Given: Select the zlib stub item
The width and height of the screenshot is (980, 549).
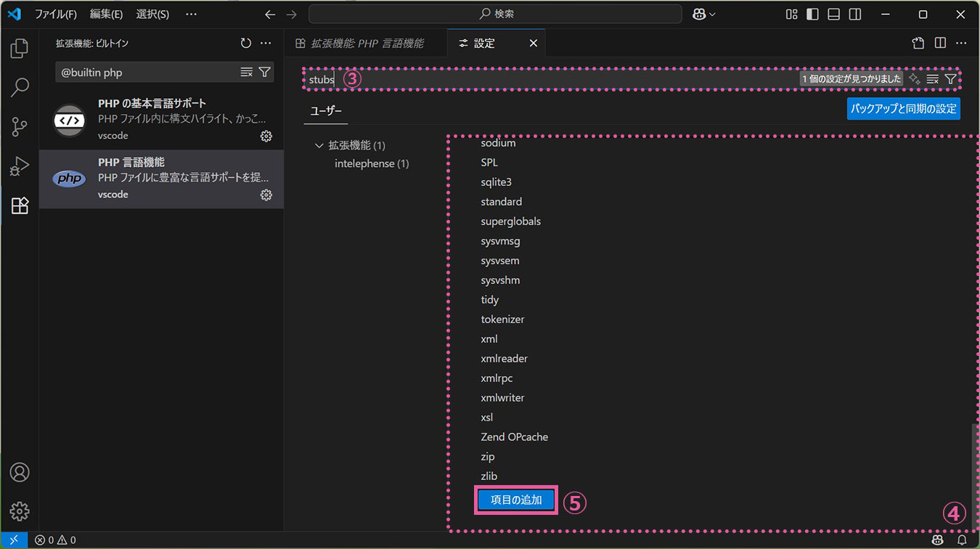Looking at the screenshot, I should 489,476.
